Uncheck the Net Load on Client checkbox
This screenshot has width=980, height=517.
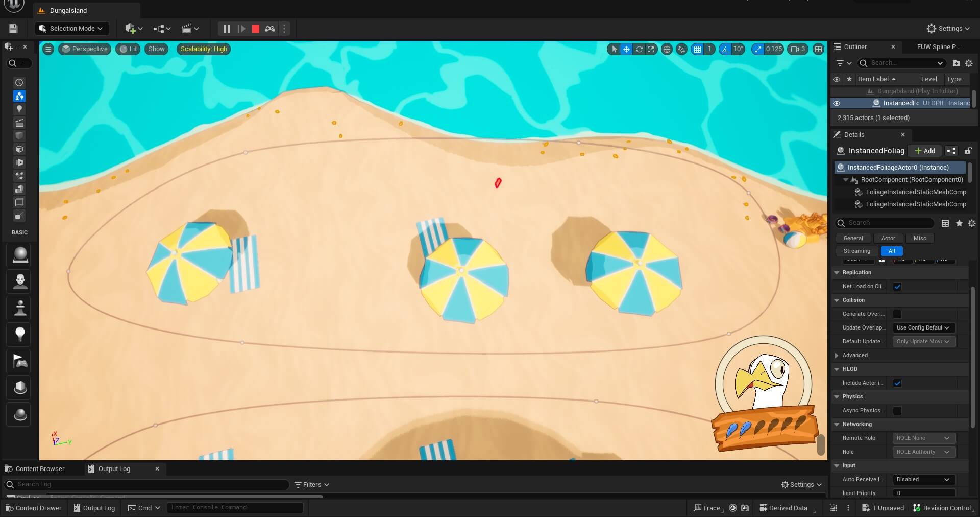[897, 287]
